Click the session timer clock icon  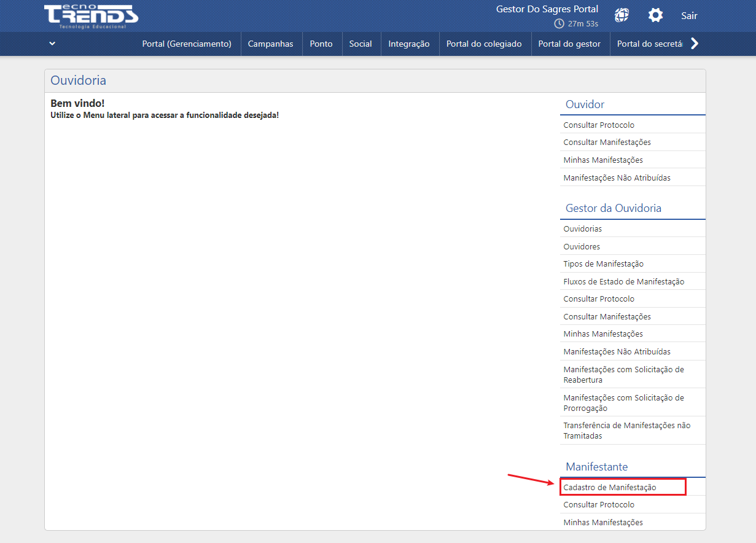(x=559, y=24)
